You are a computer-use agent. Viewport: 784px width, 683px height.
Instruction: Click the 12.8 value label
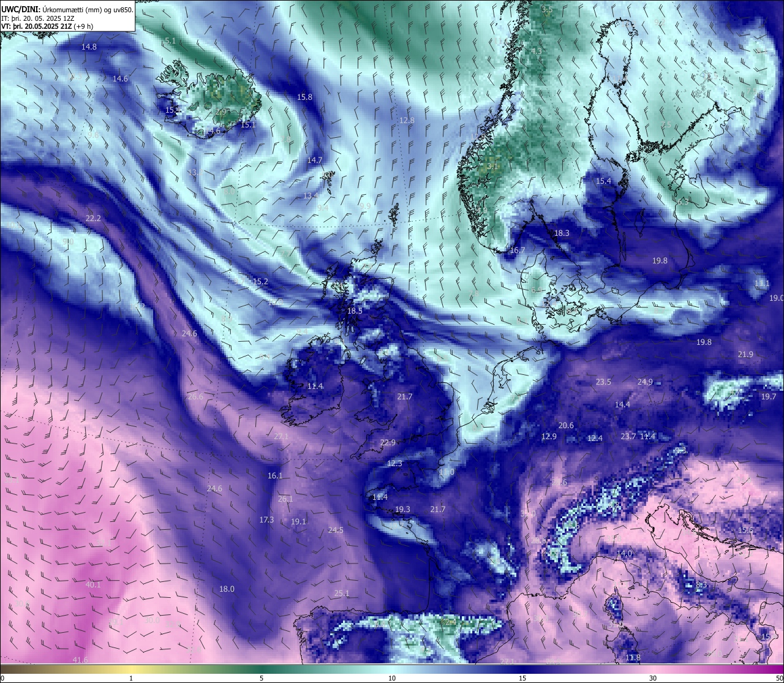click(407, 120)
